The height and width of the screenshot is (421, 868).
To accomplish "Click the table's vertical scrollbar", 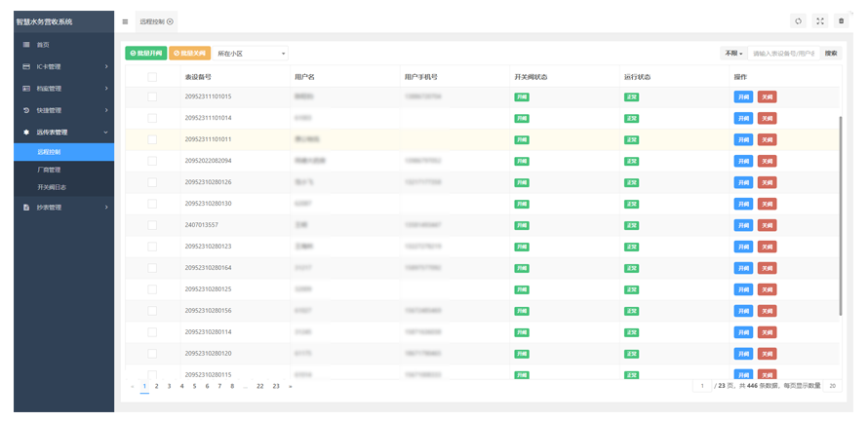I will [x=841, y=214].
